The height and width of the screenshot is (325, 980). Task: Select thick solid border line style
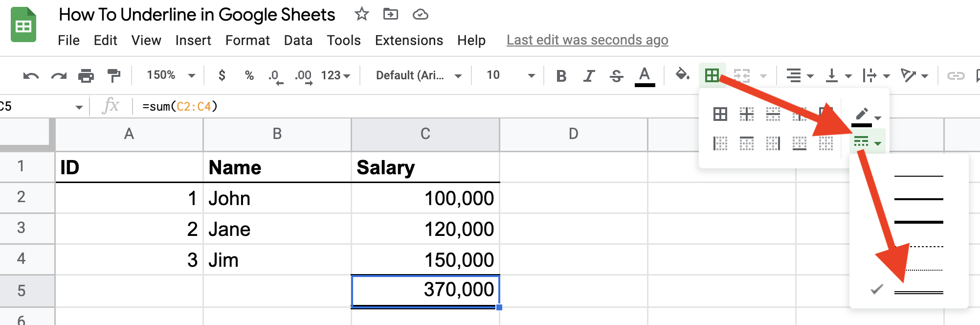(x=918, y=222)
